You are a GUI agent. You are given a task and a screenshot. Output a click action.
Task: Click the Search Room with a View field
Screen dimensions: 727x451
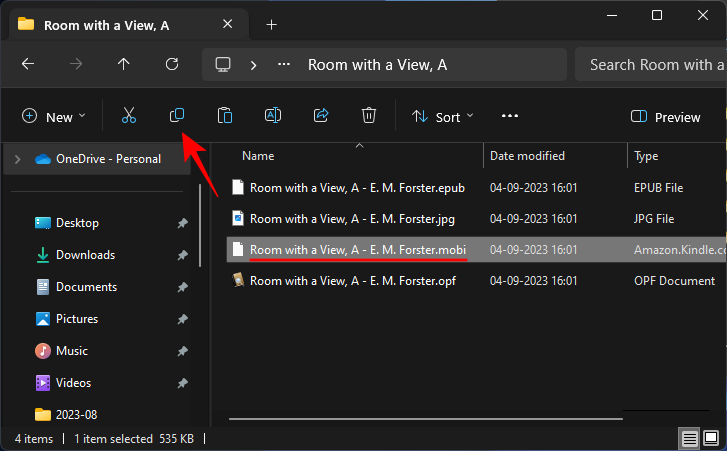pos(650,64)
